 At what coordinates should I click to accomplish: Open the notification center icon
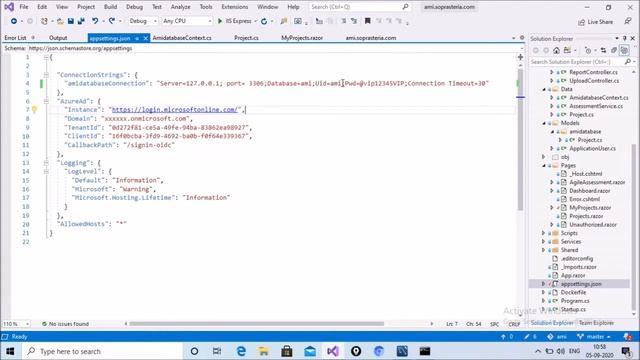point(627,351)
